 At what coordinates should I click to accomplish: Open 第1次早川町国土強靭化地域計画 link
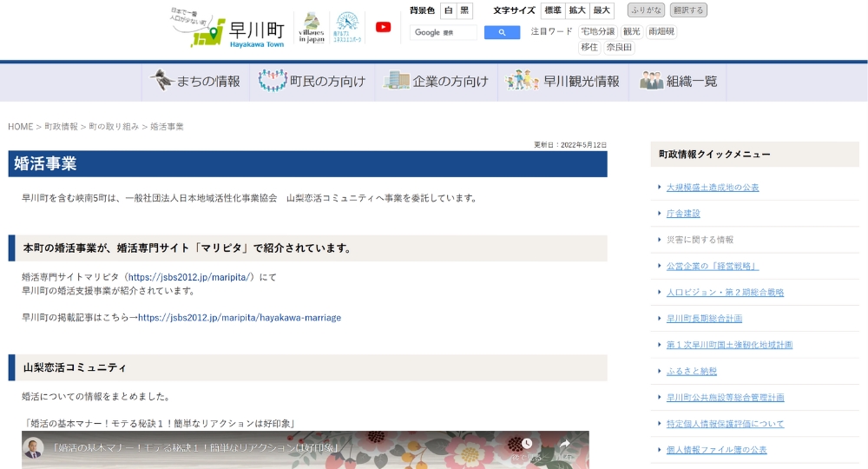coord(730,345)
